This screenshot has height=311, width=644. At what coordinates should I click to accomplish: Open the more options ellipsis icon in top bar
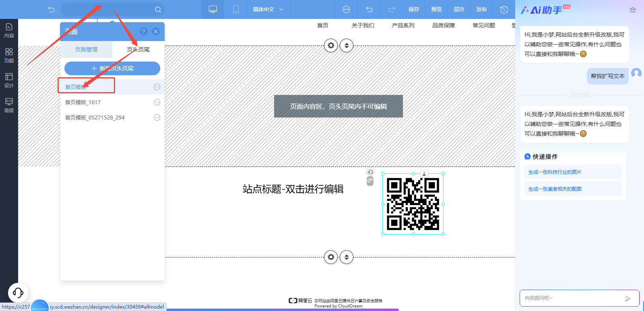tap(346, 9)
